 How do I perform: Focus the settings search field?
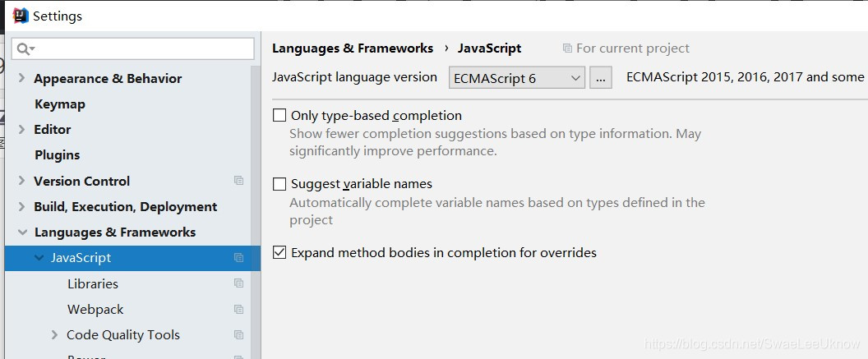tap(133, 48)
